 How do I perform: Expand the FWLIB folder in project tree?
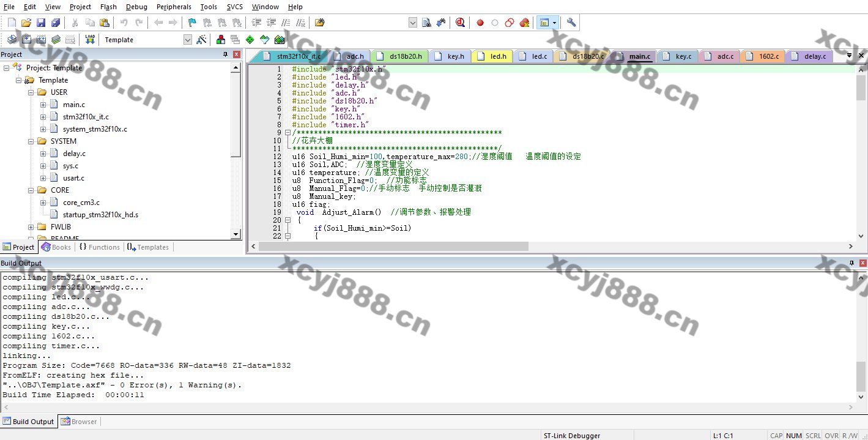click(x=31, y=227)
